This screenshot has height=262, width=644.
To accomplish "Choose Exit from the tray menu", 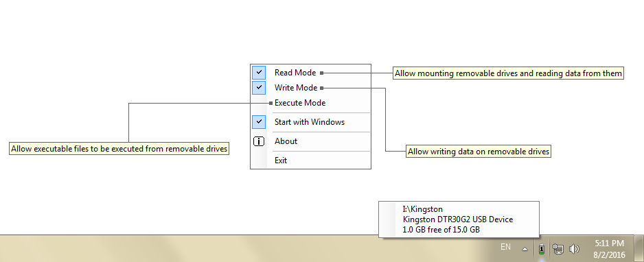I will click(311, 160).
